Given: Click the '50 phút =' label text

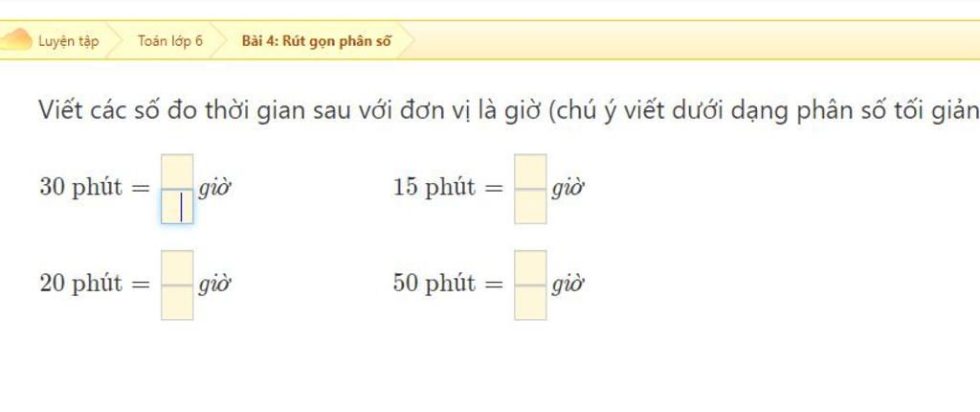Looking at the screenshot, I should coord(448,284).
